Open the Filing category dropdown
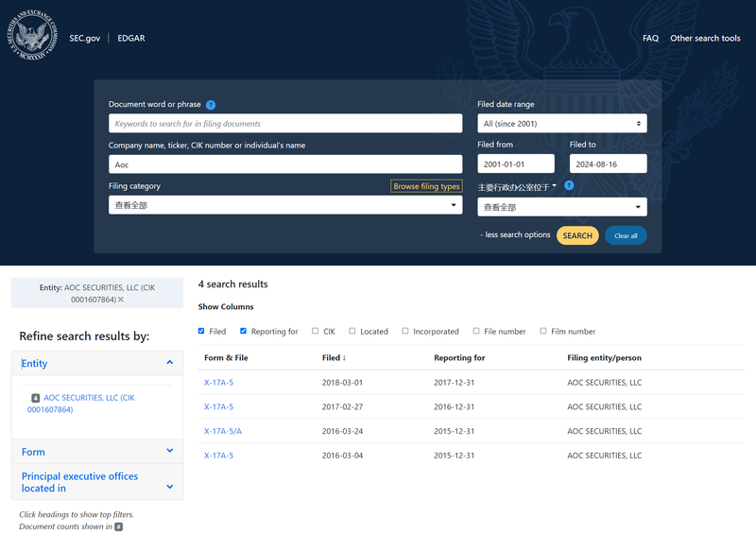The image size is (756, 534). pos(285,205)
